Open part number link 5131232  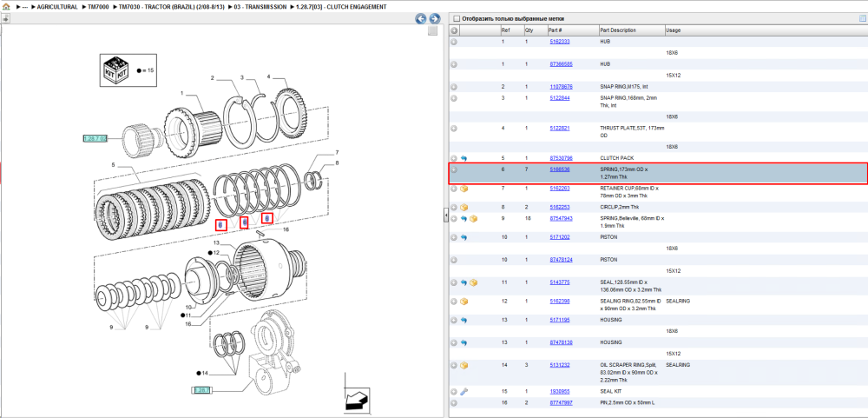[x=560, y=365]
